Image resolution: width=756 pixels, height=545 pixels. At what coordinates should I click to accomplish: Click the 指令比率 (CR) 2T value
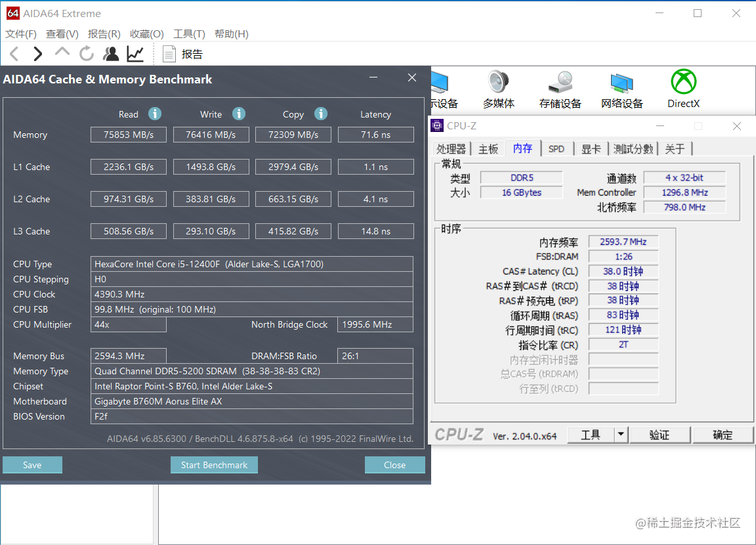(623, 344)
